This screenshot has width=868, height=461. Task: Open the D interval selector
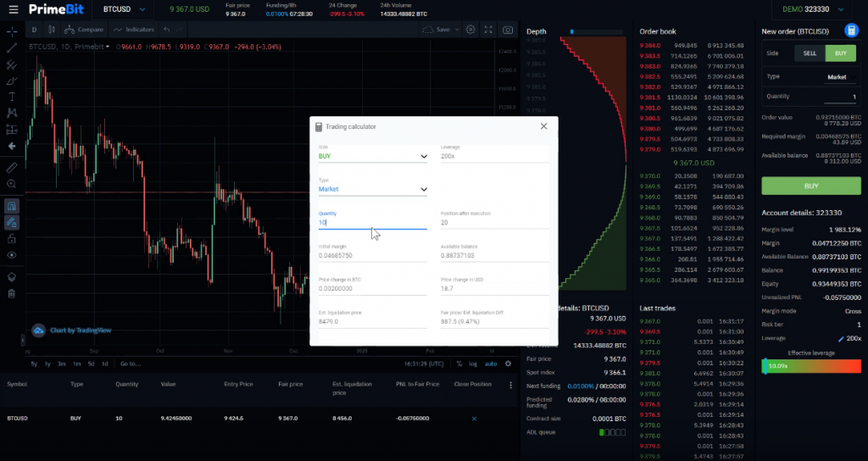pyautogui.click(x=34, y=30)
